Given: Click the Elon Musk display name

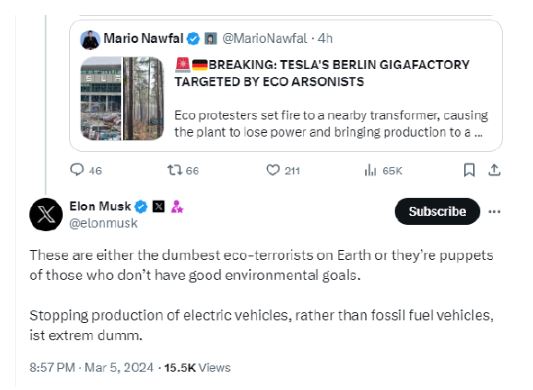Looking at the screenshot, I should tap(100, 206).
